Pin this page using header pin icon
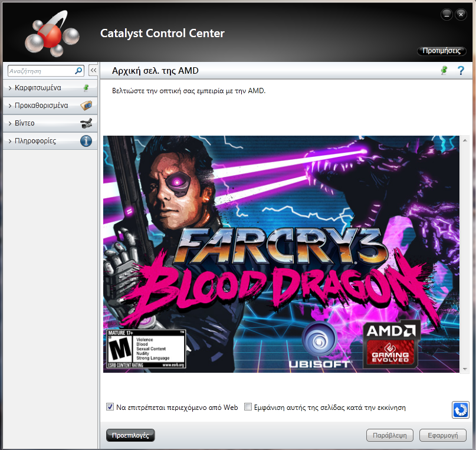This screenshot has width=476, height=450. (444, 70)
